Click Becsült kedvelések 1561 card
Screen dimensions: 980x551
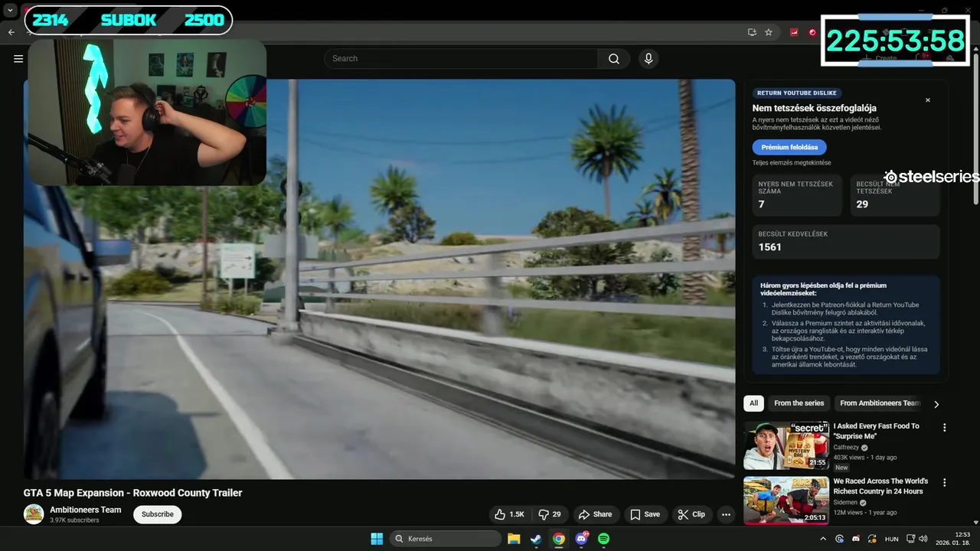pyautogui.click(x=845, y=241)
